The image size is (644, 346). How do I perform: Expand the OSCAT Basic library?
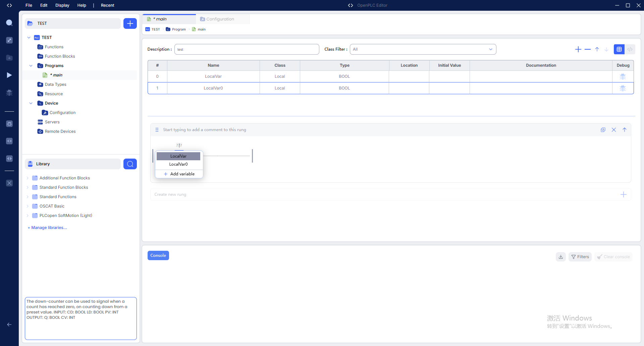coord(28,206)
